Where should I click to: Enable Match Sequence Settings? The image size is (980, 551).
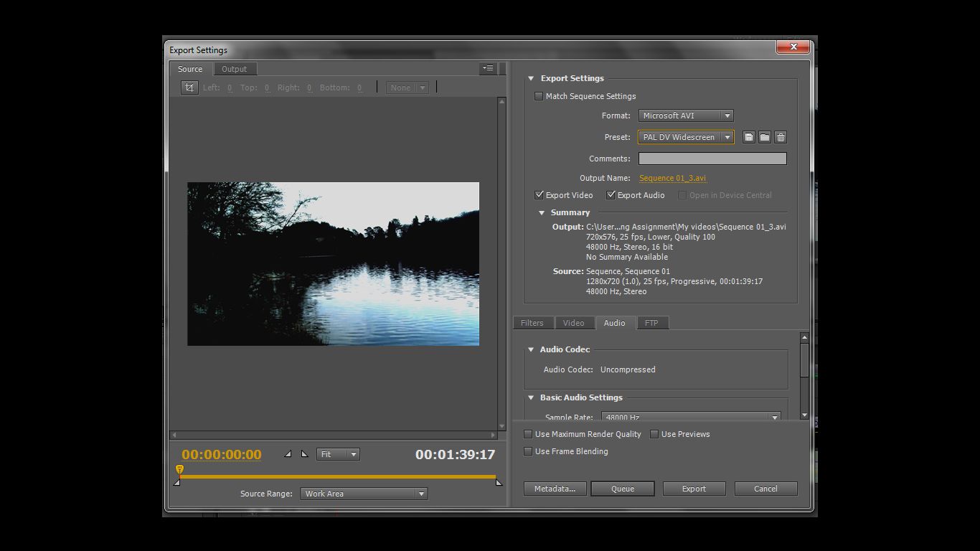pyautogui.click(x=539, y=96)
